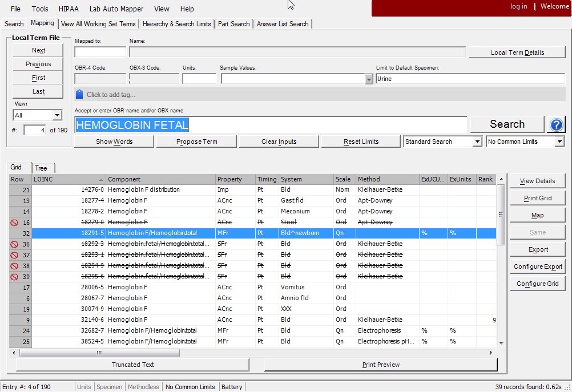Click the Local Term Details button
The width and height of the screenshot is (572, 392).
click(517, 52)
